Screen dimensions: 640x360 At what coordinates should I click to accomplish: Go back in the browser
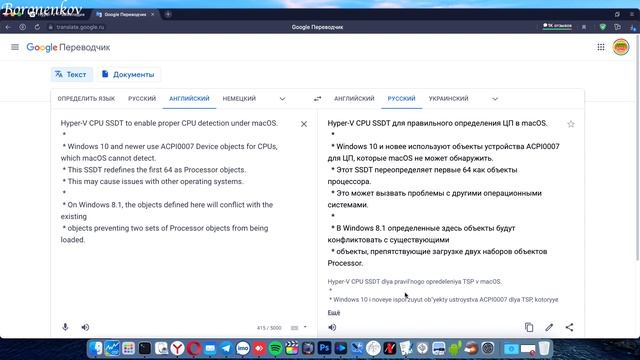click(x=8, y=27)
